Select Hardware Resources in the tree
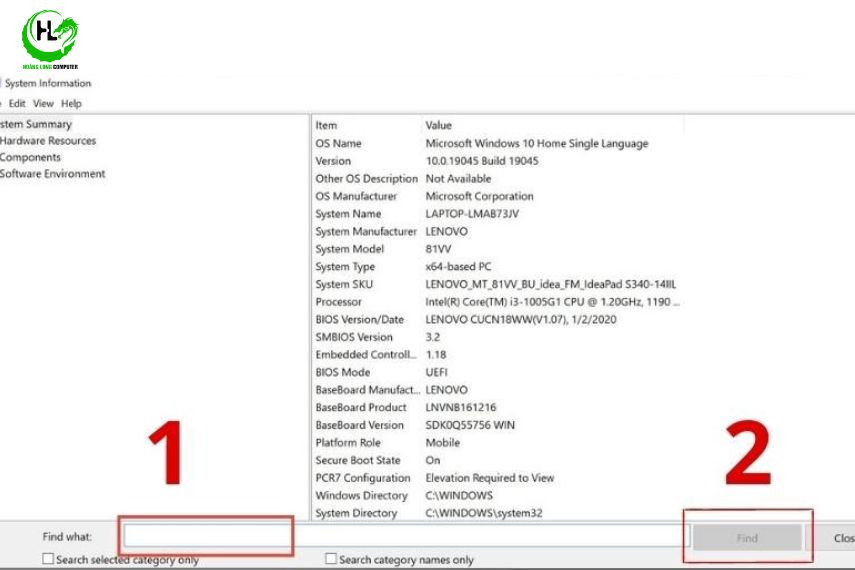 point(48,141)
